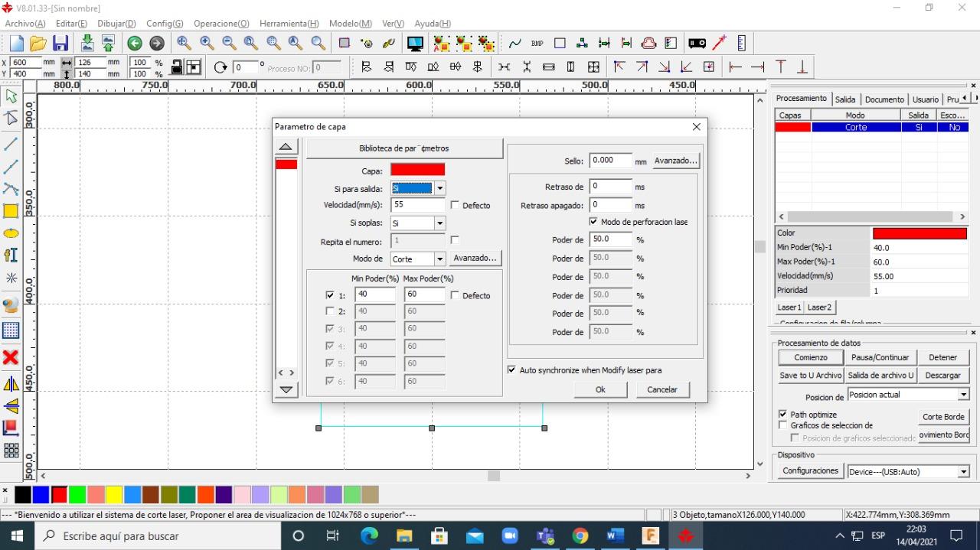Image resolution: width=980 pixels, height=550 pixels.
Task: Click the Ok button in Parametro de capa
Action: pos(600,389)
